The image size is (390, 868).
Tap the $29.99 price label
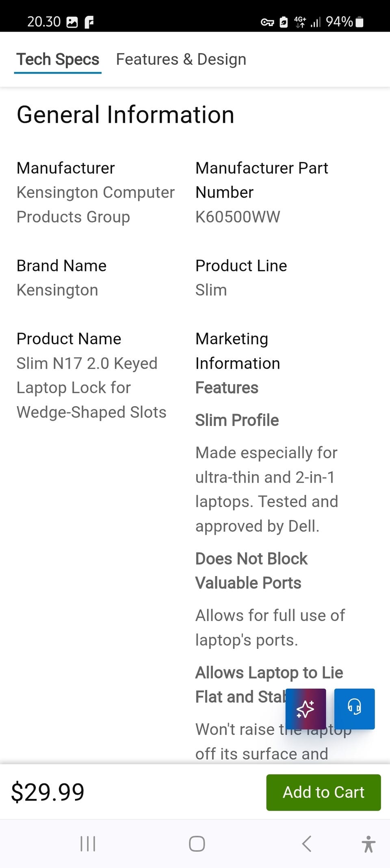pyautogui.click(x=48, y=792)
